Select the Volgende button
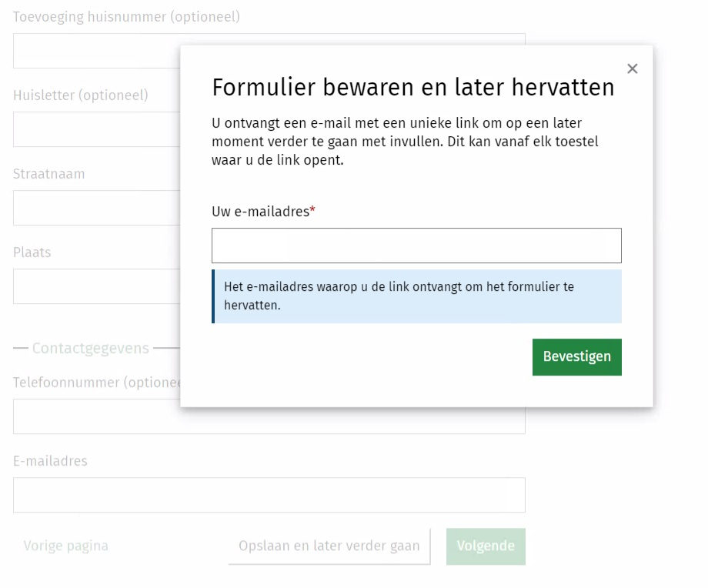The height and width of the screenshot is (588, 708). 486,546
